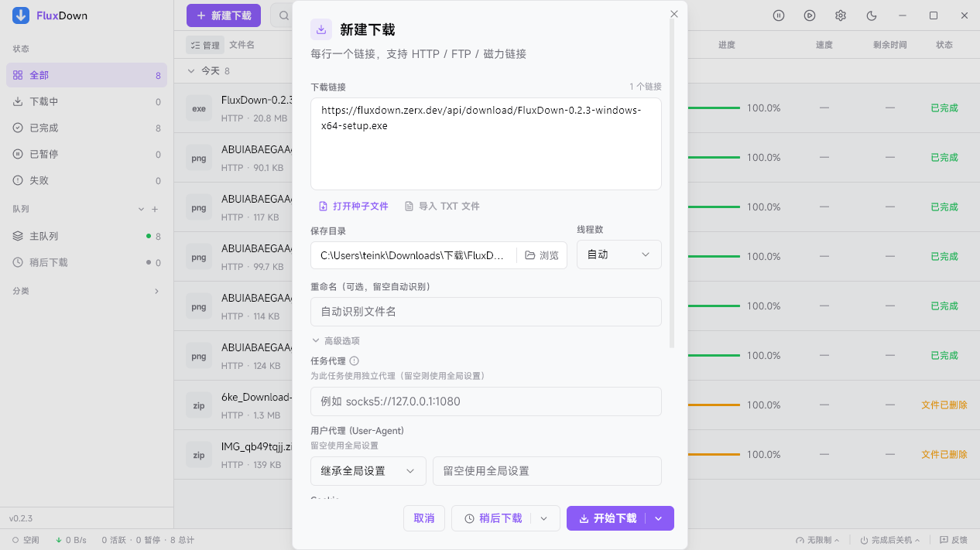Open the 线程数 自动 dropdown
This screenshot has height=550, width=980.
tap(619, 255)
